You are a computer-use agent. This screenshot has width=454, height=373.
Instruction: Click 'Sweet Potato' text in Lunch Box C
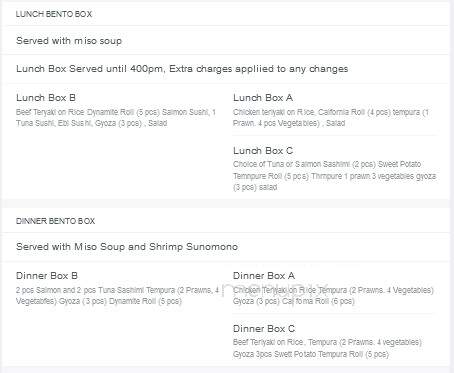click(399, 164)
